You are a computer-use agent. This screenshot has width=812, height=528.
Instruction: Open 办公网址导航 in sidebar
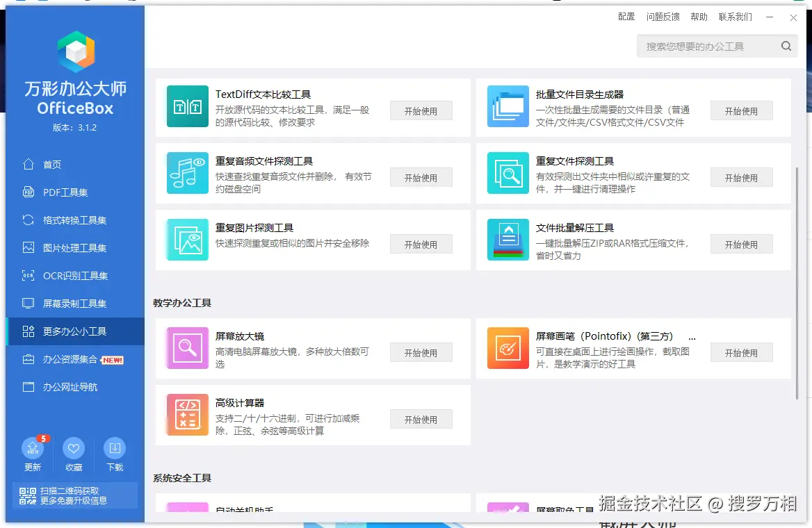point(75,387)
